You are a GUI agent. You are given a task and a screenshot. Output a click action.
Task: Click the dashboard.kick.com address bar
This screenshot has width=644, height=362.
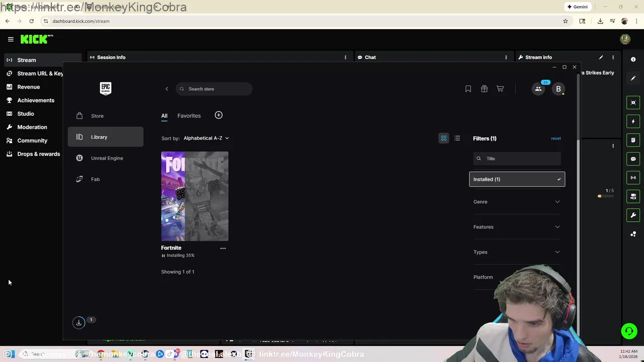coord(302,21)
